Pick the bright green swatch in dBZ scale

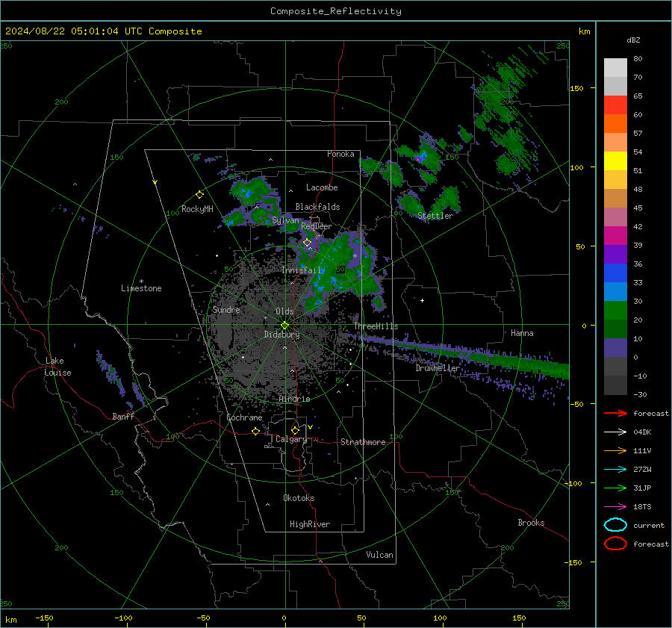click(615, 311)
